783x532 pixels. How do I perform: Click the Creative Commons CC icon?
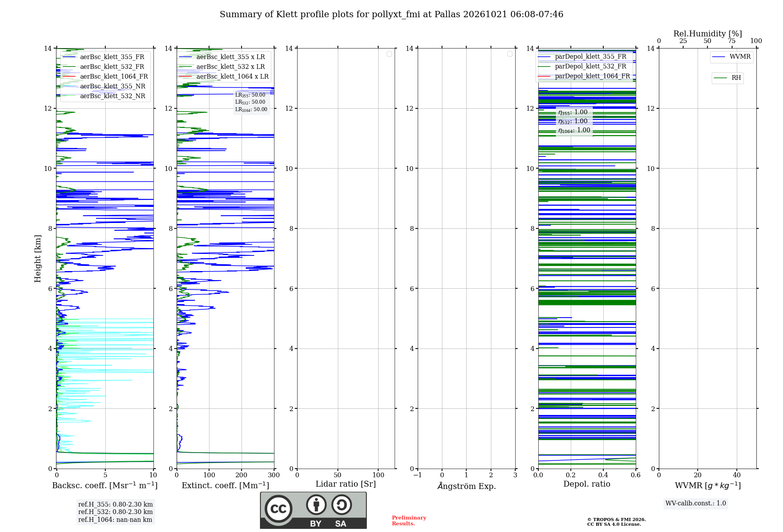coord(278,509)
